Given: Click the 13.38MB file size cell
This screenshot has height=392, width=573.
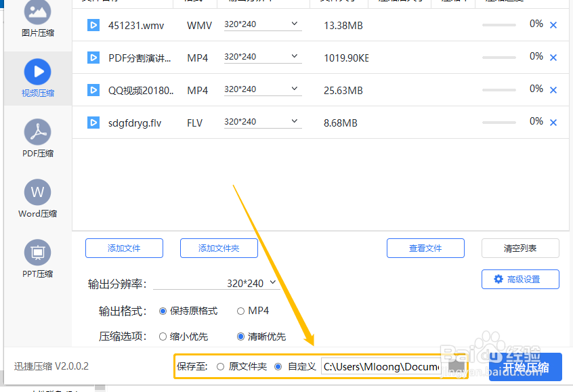Looking at the screenshot, I should click(x=343, y=26).
